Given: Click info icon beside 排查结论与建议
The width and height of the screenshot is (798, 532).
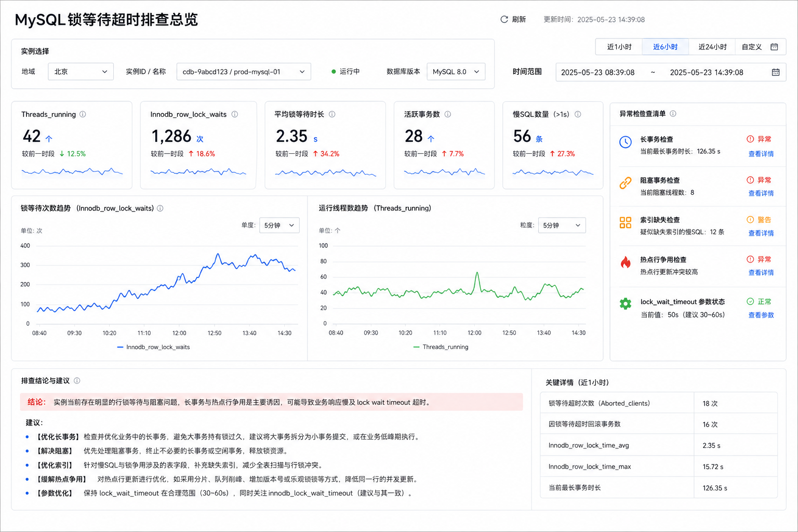Looking at the screenshot, I should coord(77,381).
